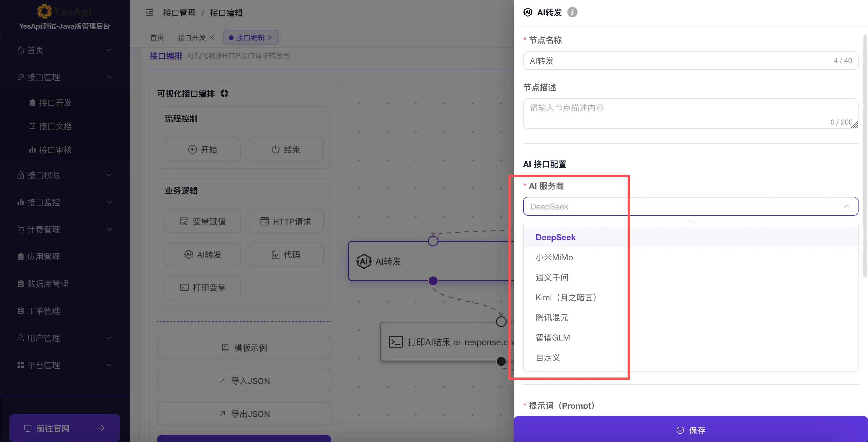Choose 通义千问 from provider list
The height and width of the screenshot is (442, 868).
pos(691,277)
